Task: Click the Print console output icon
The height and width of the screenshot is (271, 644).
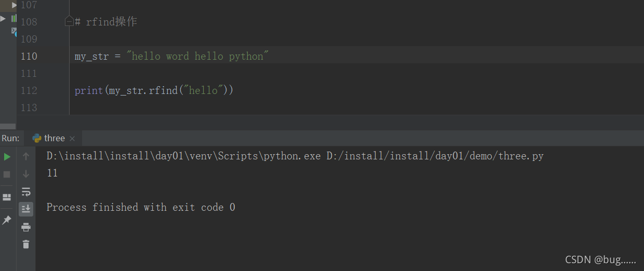Action: point(26,227)
